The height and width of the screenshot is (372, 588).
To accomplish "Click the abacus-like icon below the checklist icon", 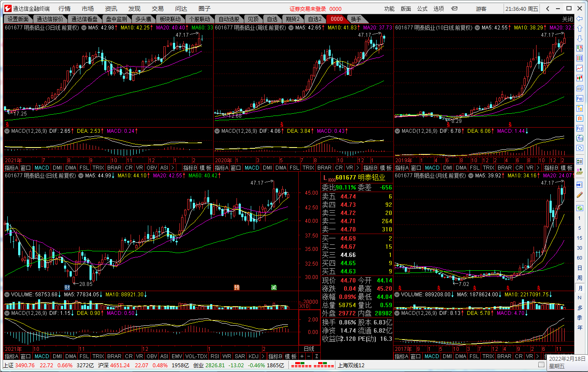I will click(x=580, y=171).
